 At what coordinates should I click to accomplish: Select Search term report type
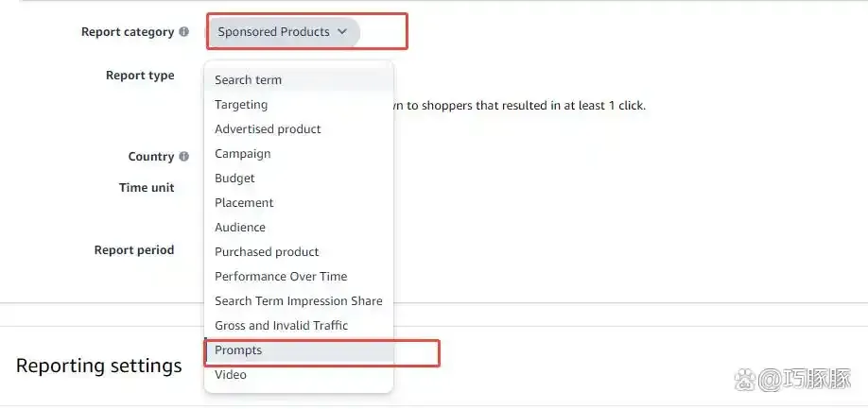pyautogui.click(x=248, y=80)
